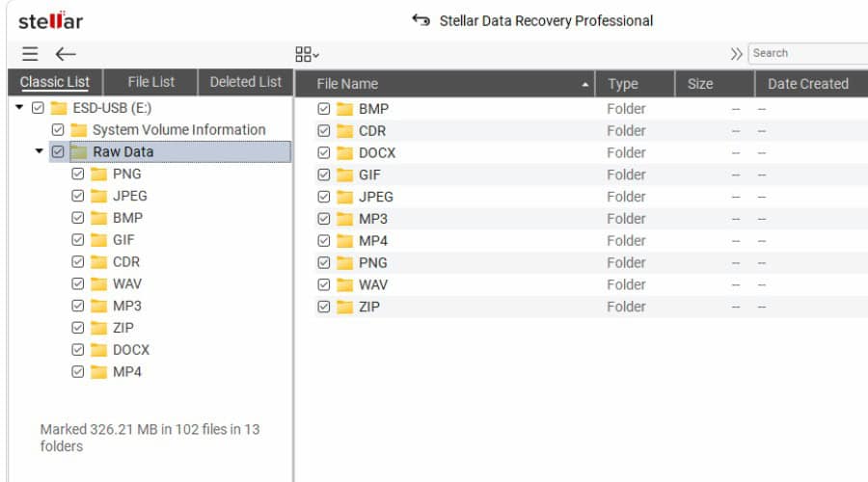868x482 pixels.
Task: Switch to the Classic List tab
Action: pyautogui.click(x=55, y=82)
